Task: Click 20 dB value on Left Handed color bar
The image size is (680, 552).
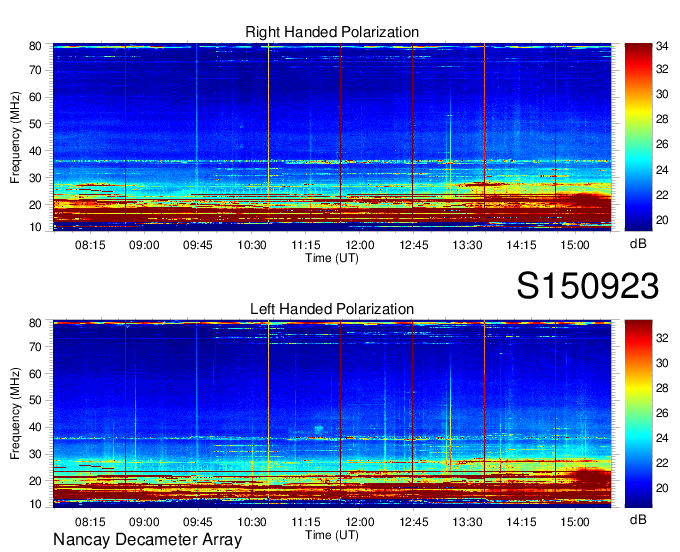Action: 662,488
